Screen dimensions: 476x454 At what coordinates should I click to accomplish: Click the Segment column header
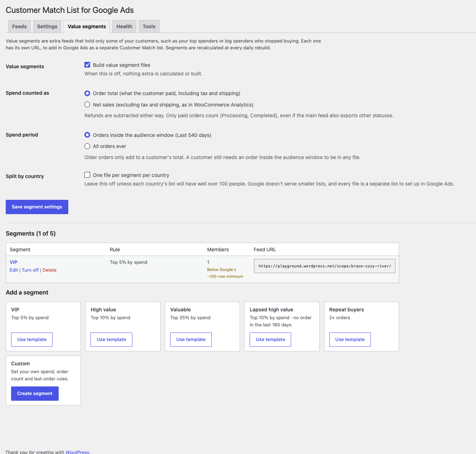pyautogui.click(x=20, y=250)
